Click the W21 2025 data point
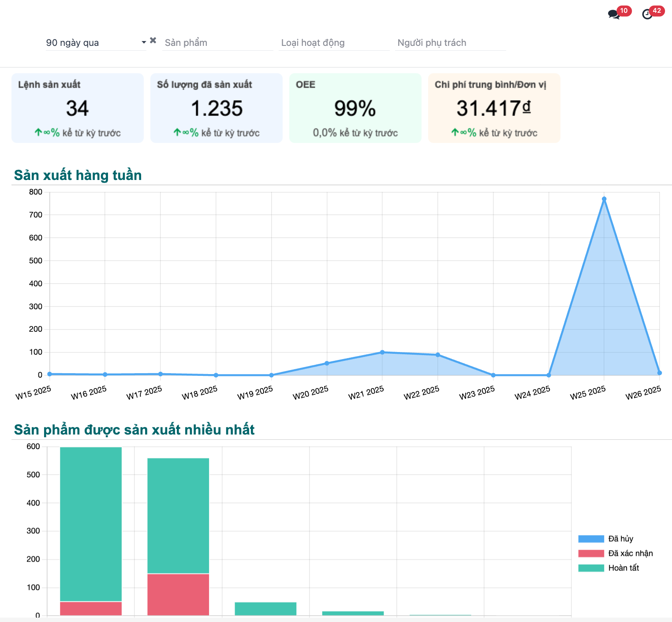The height and width of the screenshot is (622, 672). pos(382,352)
